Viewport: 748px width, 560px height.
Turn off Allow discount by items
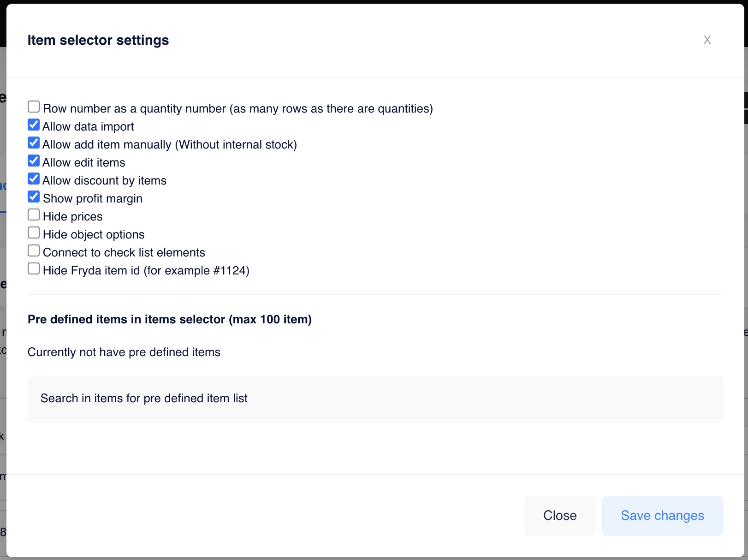[34, 179]
